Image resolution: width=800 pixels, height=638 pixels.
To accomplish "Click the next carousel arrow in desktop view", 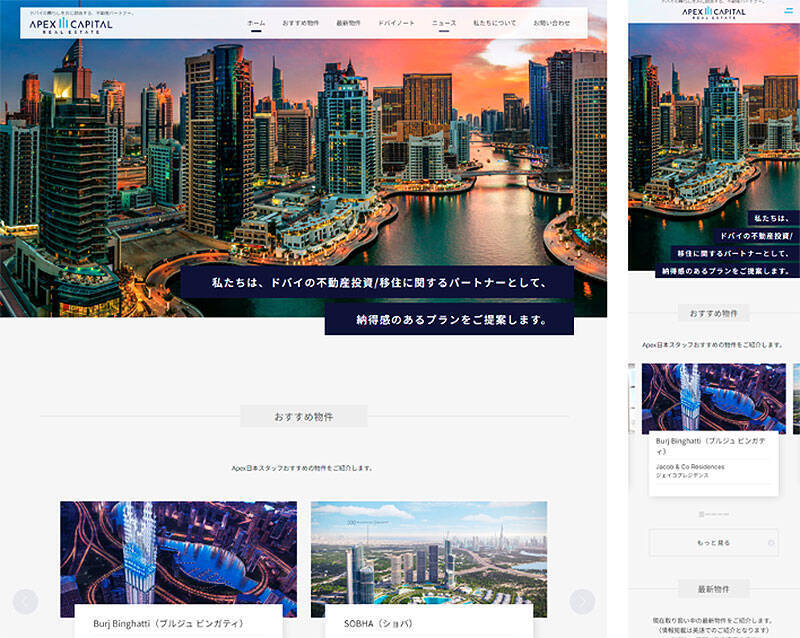I will (x=582, y=601).
